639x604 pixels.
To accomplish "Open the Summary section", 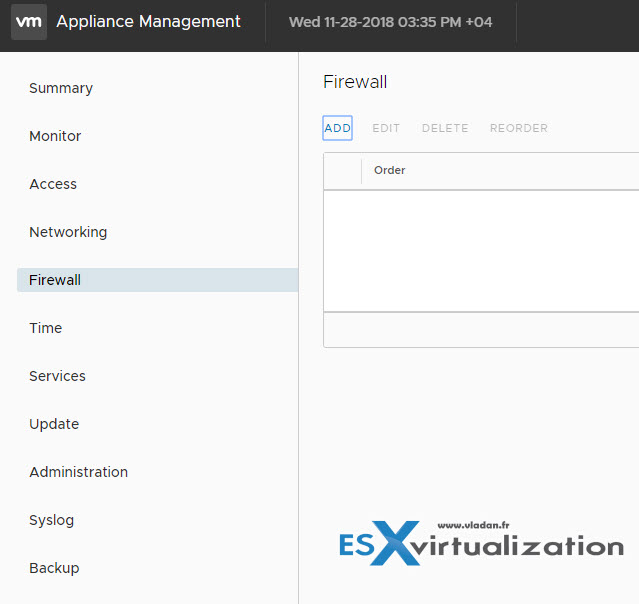I will (x=61, y=88).
